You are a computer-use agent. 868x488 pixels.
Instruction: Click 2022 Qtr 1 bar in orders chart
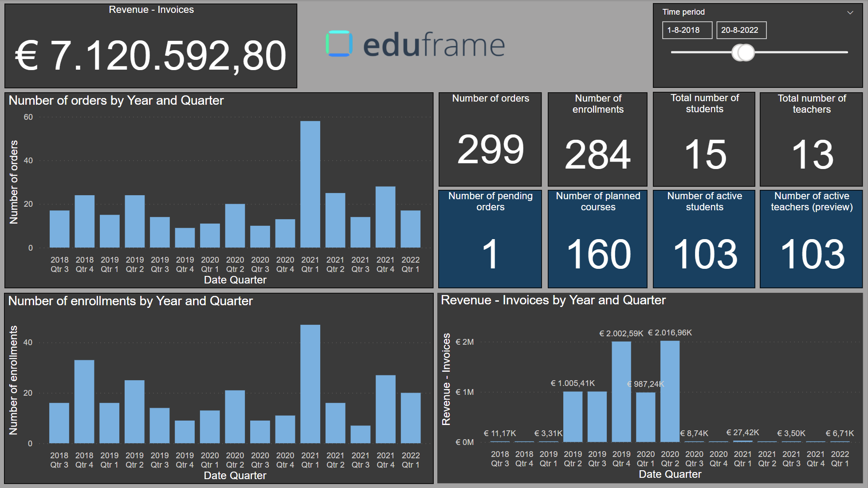click(x=411, y=229)
